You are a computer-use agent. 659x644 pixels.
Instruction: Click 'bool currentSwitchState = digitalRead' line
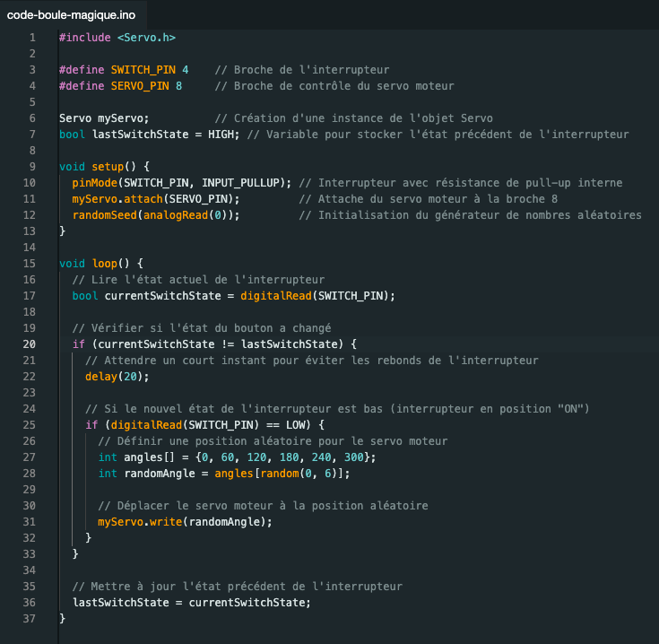(234, 296)
